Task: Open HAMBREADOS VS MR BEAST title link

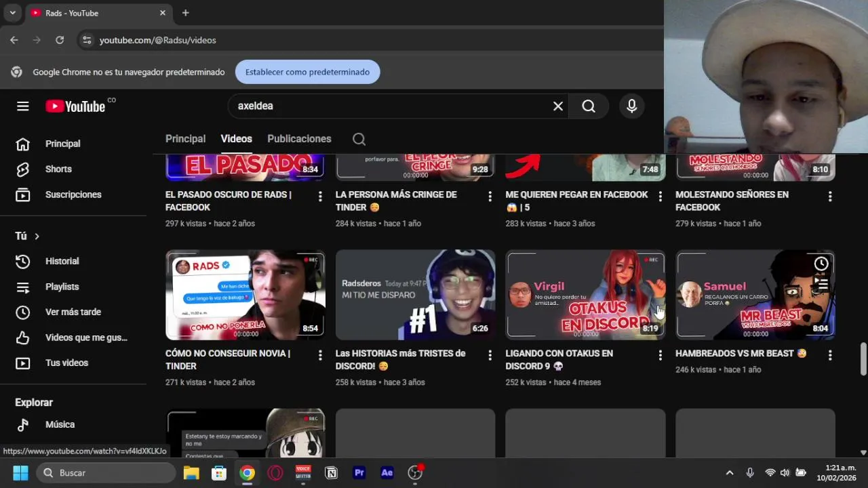Action: [x=741, y=354]
